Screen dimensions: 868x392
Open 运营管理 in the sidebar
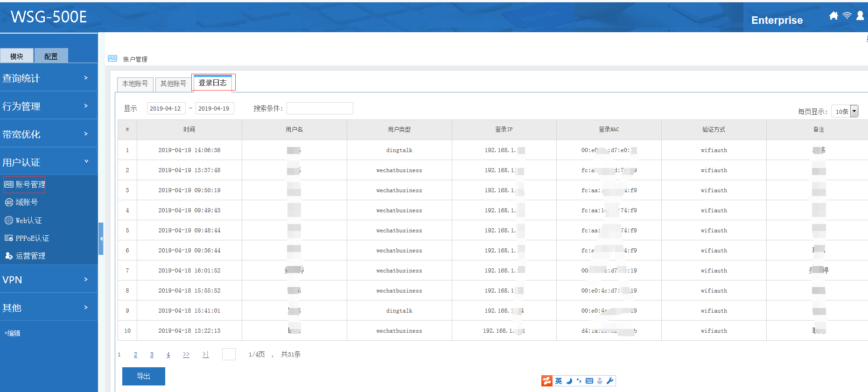(30, 256)
